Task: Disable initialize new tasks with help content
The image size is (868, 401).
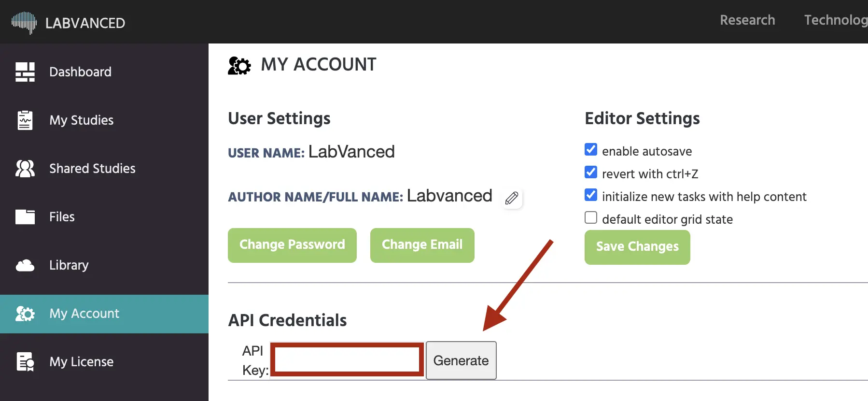Action: tap(591, 195)
